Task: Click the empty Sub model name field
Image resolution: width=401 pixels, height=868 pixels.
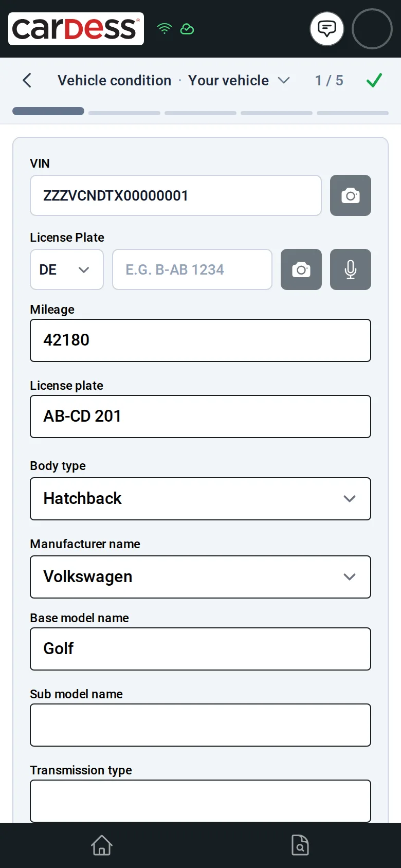Action: [x=200, y=725]
